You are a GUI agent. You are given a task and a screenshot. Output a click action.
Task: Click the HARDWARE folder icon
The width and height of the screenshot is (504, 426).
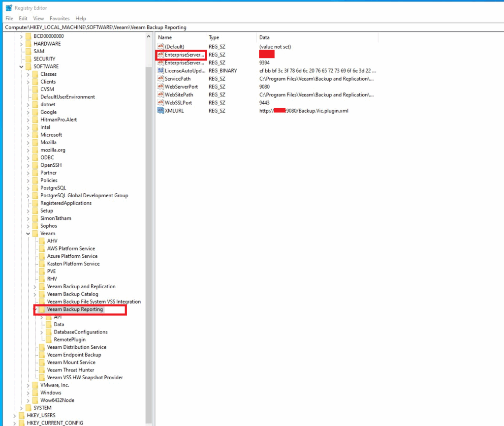pos(28,44)
